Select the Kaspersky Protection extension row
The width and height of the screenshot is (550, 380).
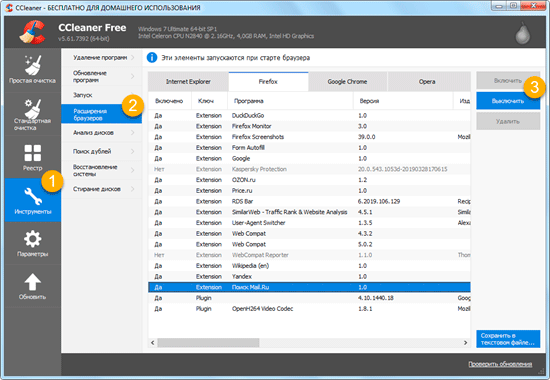[x=309, y=169]
